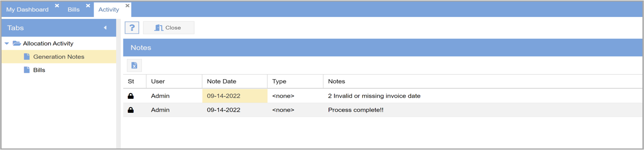The image size is (644, 150).
Task: Click the Bills document icon in tree
Action: click(x=27, y=70)
